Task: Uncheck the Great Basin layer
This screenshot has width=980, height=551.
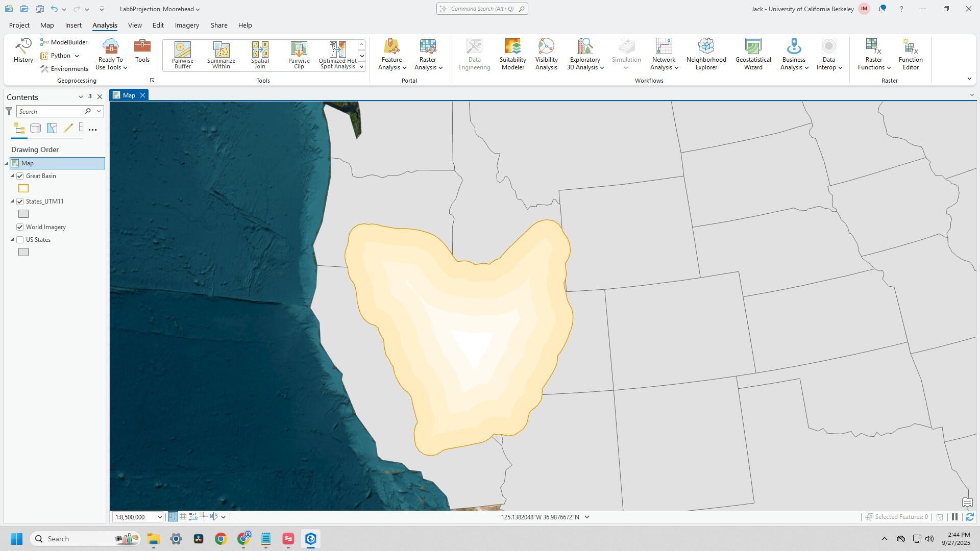Action: pyautogui.click(x=20, y=176)
